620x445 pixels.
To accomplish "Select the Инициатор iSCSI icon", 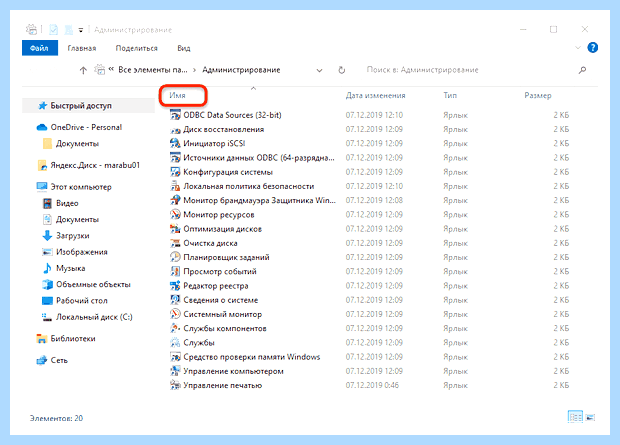I will pyautogui.click(x=175, y=144).
